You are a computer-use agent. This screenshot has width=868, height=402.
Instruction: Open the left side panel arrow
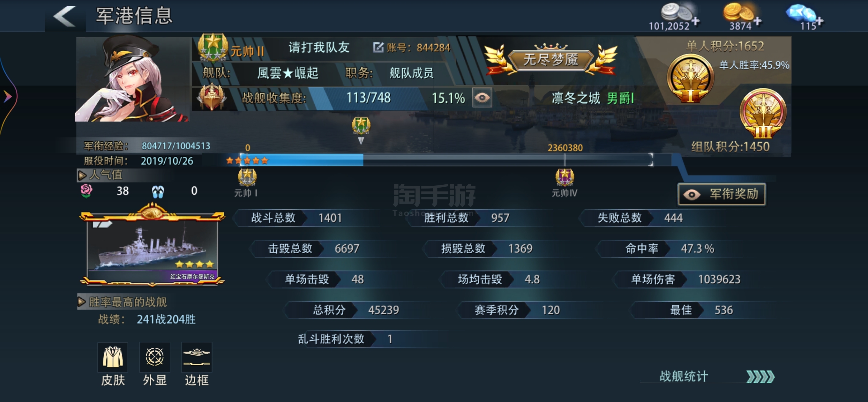coord(8,97)
